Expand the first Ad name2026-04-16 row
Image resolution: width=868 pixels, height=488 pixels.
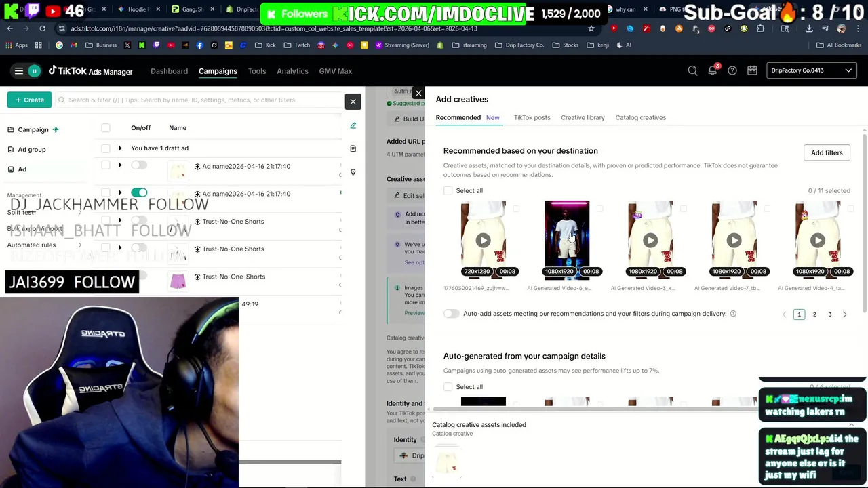point(120,165)
